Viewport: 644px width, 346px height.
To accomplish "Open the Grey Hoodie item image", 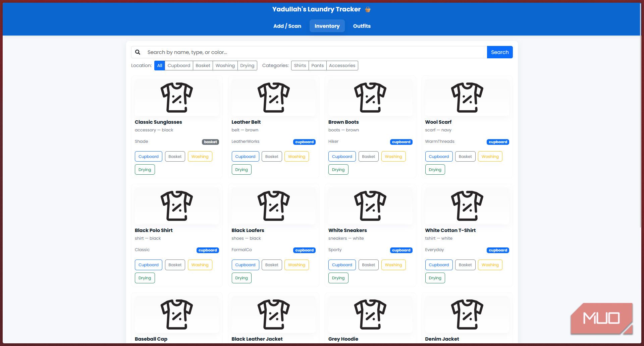I will pyautogui.click(x=370, y=314).
